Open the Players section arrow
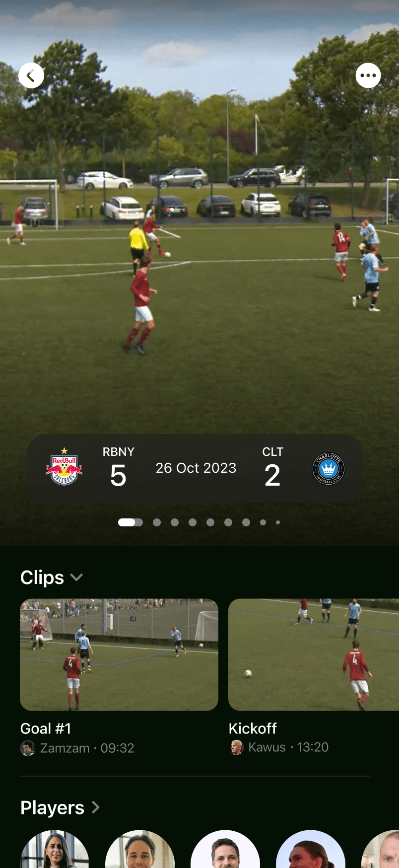 tap(96, 807)
